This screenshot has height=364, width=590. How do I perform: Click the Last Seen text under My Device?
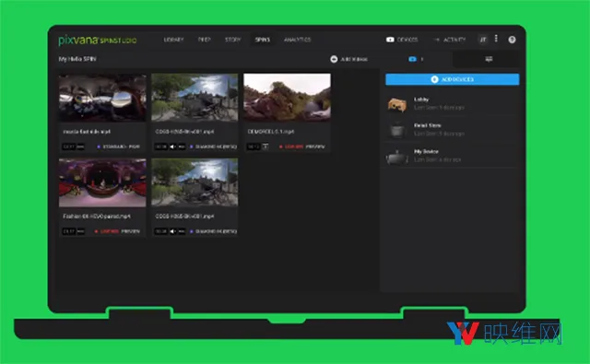click(437, 159)
